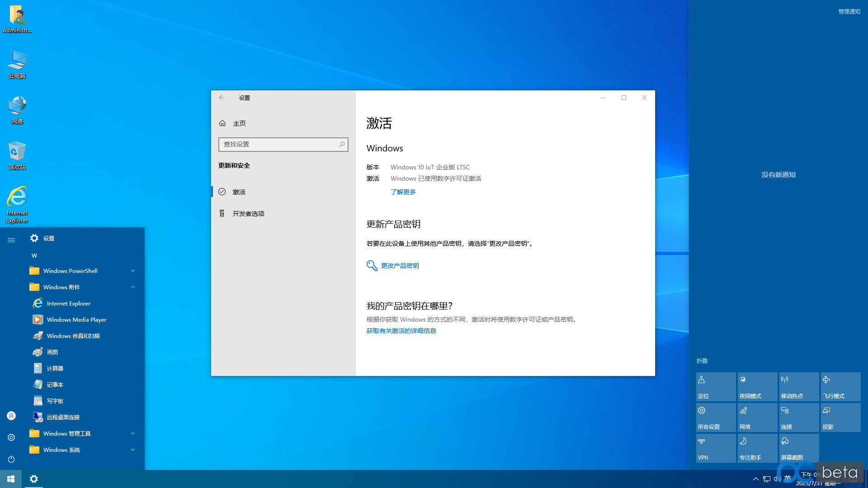This screenshot has height=488, width=868.
Task: Open 所有设置 quick action tile
Action: (x=716, y=418)
